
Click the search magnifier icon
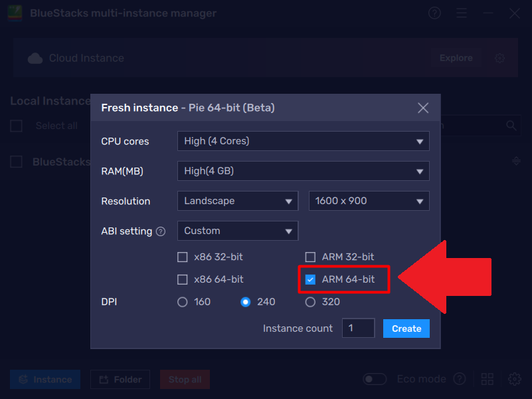(x=511, y=126)
